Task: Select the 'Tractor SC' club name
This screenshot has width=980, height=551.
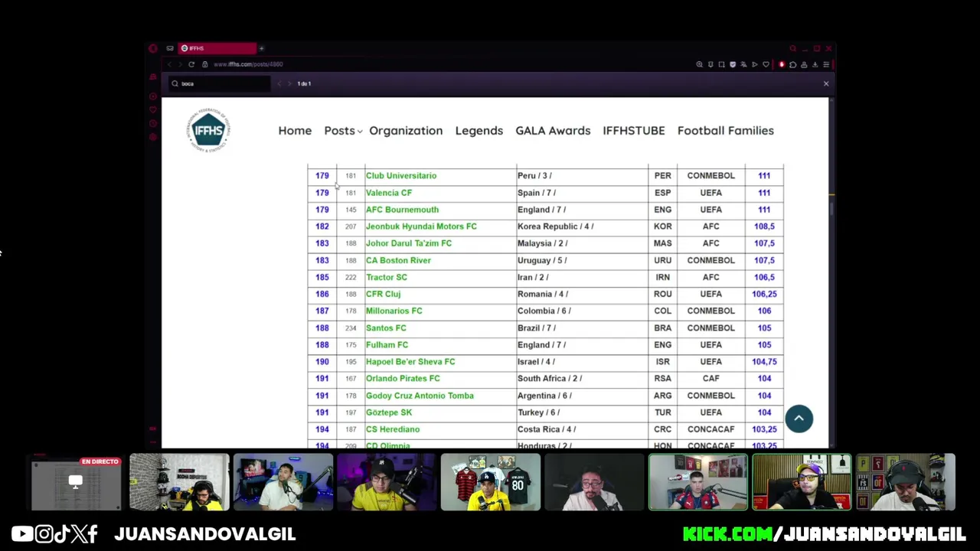Action: [387, 277]
